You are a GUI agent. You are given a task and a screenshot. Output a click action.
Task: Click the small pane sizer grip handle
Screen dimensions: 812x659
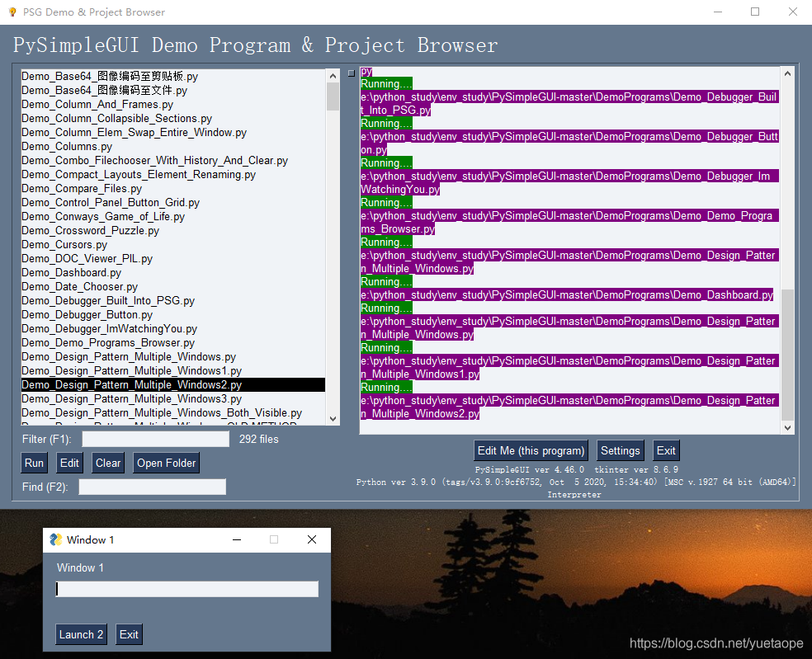[x=352, y=73]
